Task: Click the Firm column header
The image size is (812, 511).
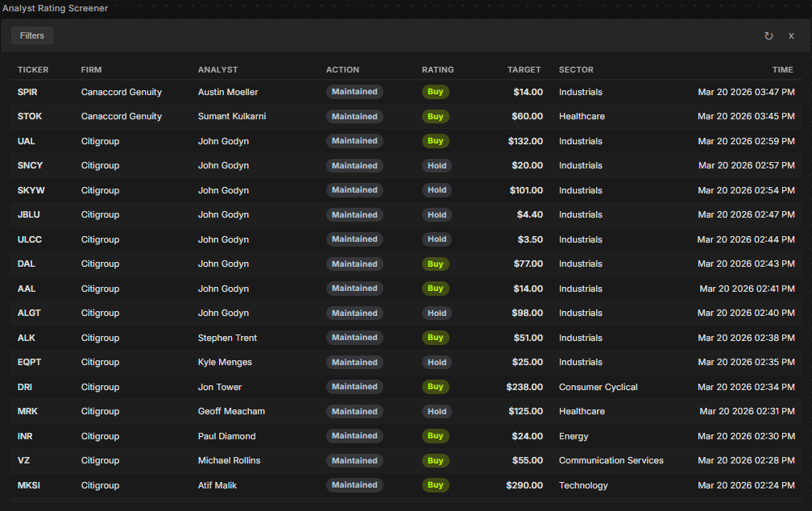Action: tap(91, 70)
